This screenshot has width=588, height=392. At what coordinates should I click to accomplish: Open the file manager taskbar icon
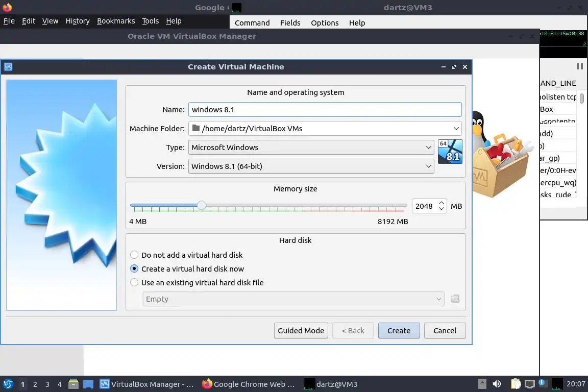tap(73, 384)
